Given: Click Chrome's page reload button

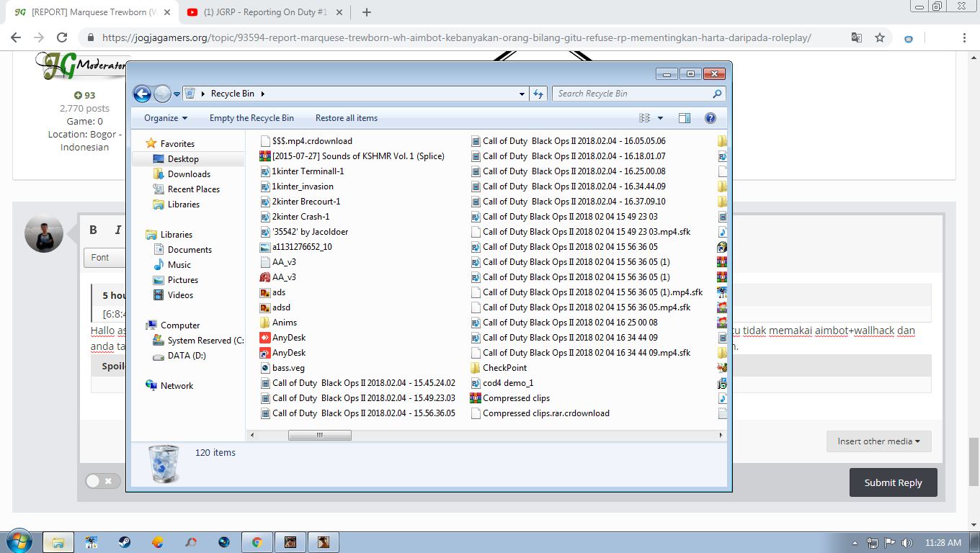Looking at the screenshot, I should point(62,37).
